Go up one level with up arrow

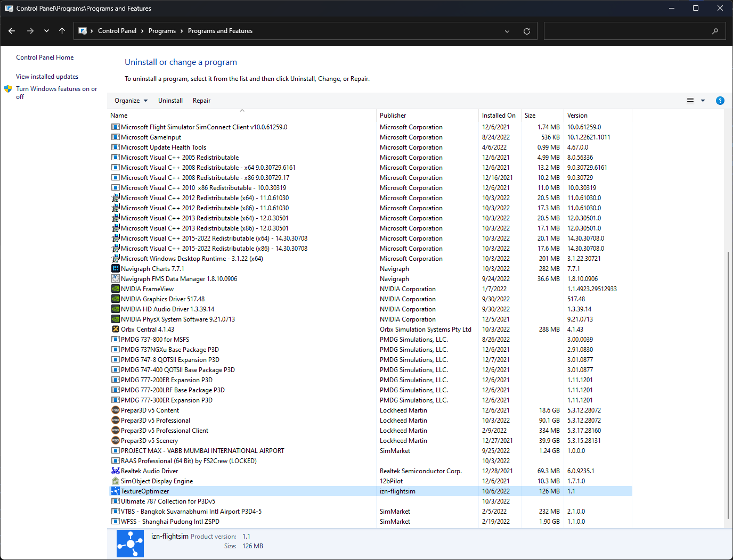click(62, 31)
